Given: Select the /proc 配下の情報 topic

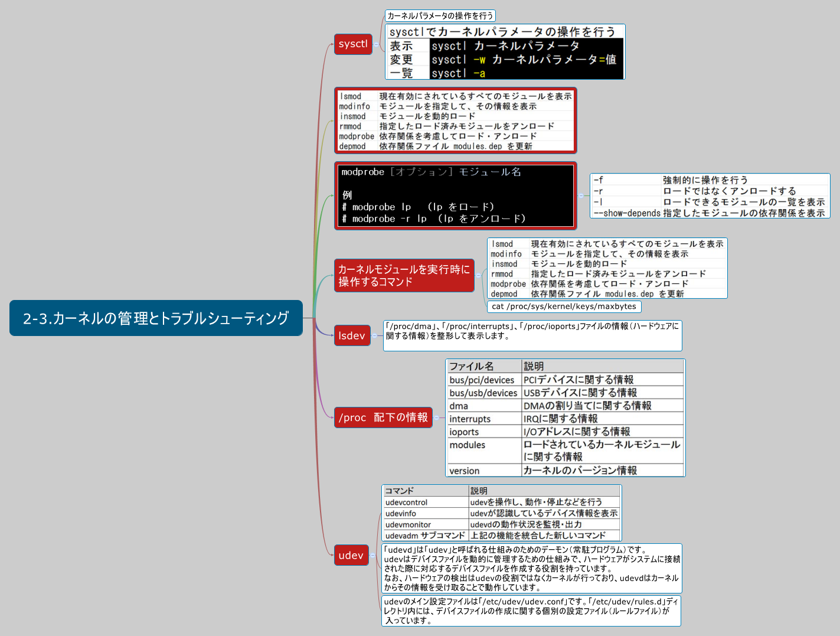Looking at the screenshot, I should [383, 418].
